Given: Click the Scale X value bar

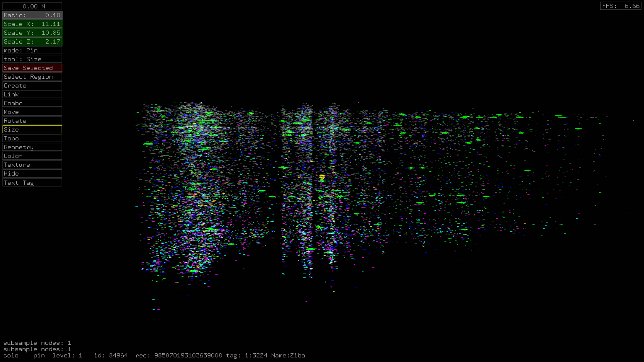Looking at the screenshot, I should pyautogui.click(x=32, y=24).
